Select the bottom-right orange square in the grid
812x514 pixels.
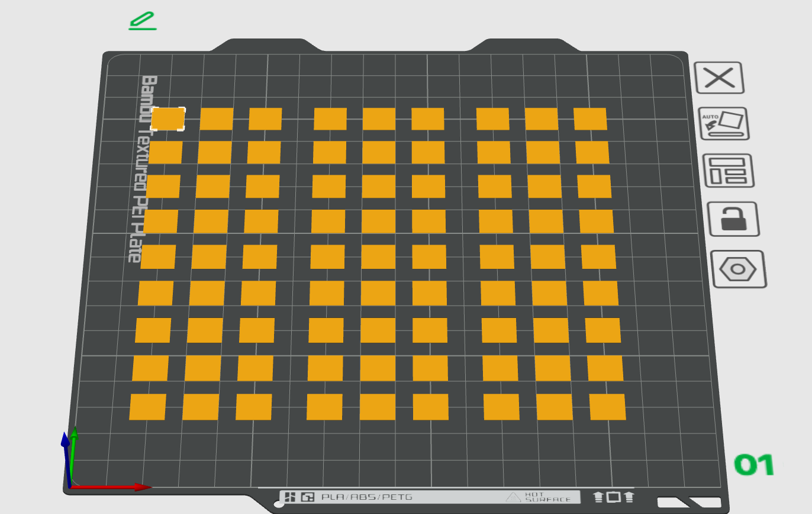pos(607,407)
